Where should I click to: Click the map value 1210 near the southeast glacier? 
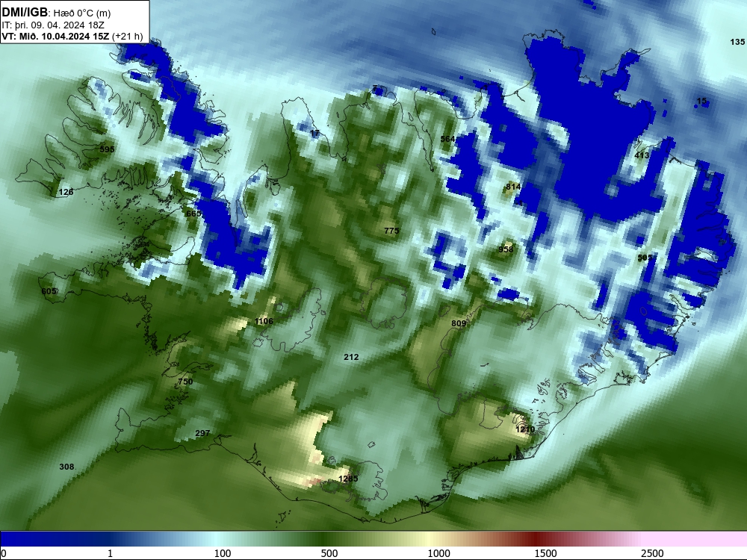pos(525,429)
